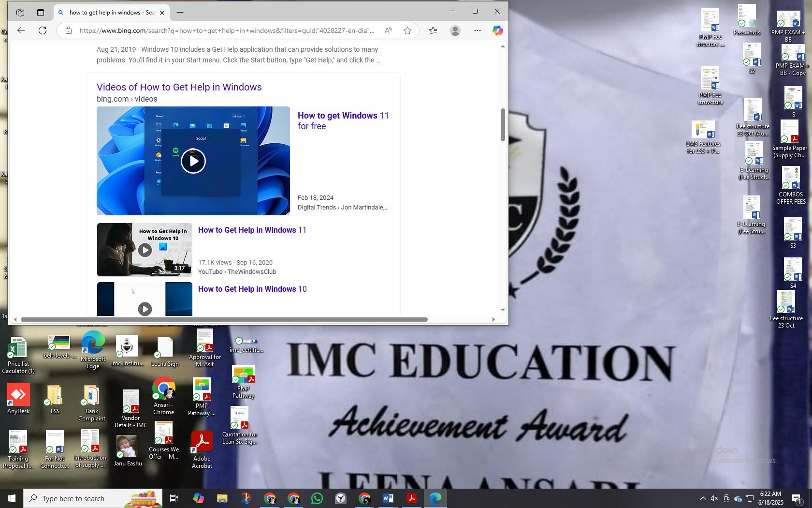This screenshot has height=508, width=812.
Task: Open Edge workspaces icon
Action: click(x=20, y=13)
